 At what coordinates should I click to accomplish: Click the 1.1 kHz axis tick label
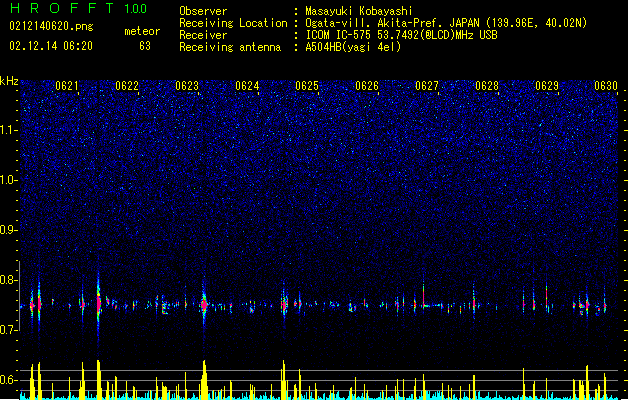[9, 130]
